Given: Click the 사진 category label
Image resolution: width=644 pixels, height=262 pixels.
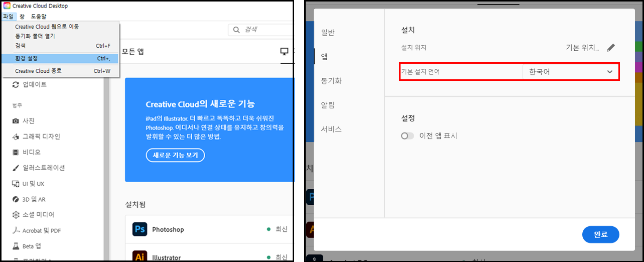Looking at the screenshot, I should [29, 121].
